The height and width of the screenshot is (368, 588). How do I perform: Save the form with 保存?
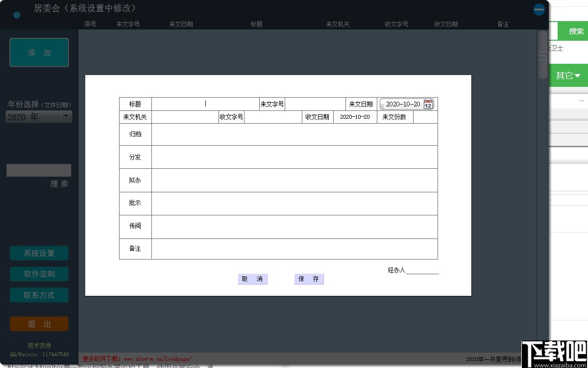309,279
